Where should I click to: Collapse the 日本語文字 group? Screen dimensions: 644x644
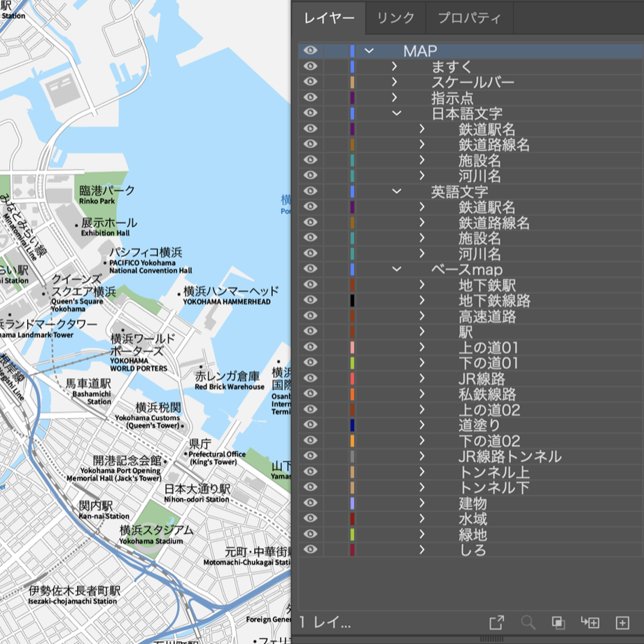[x=396, y=113]
